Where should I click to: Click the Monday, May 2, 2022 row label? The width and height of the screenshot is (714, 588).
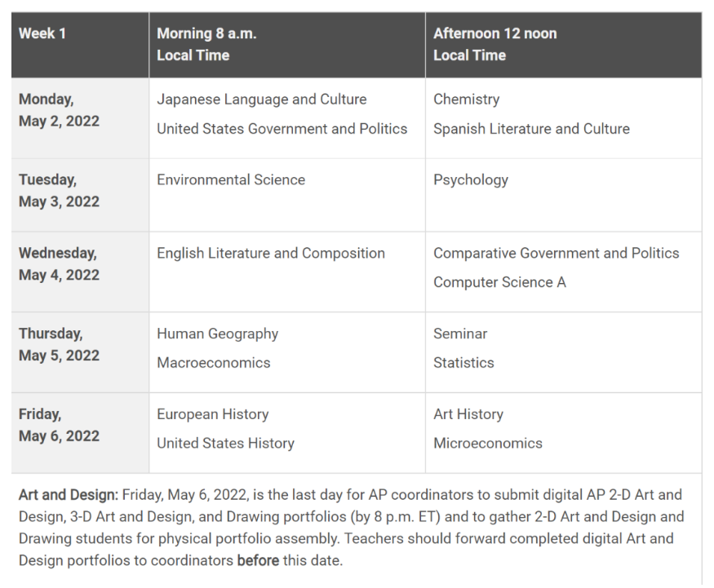pos(59,110)
